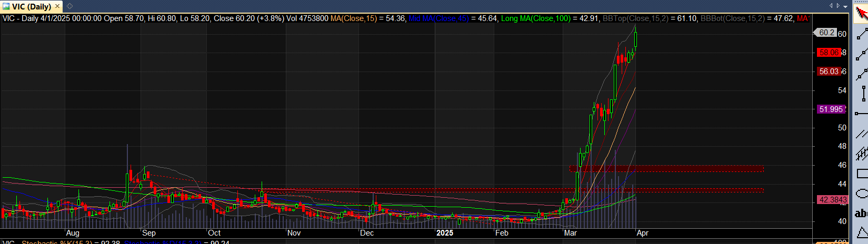Add a new chart tab

click(x=69, y=6)
